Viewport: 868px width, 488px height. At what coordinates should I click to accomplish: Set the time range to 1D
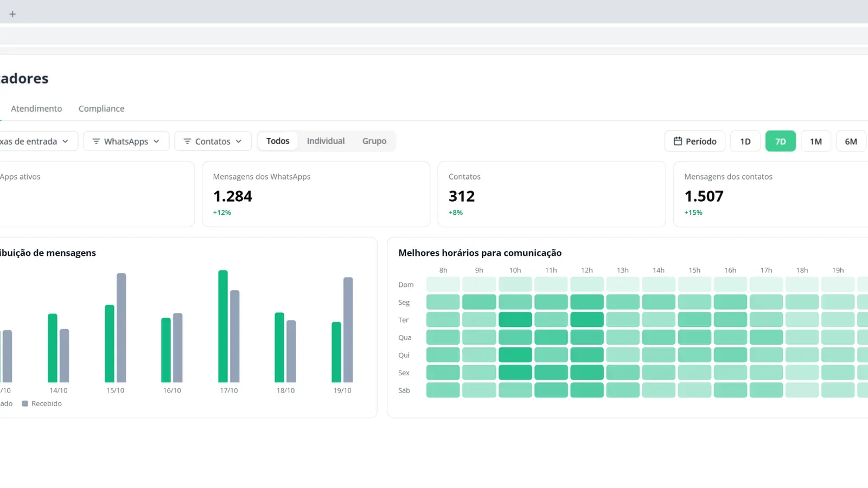pos(745,142)
